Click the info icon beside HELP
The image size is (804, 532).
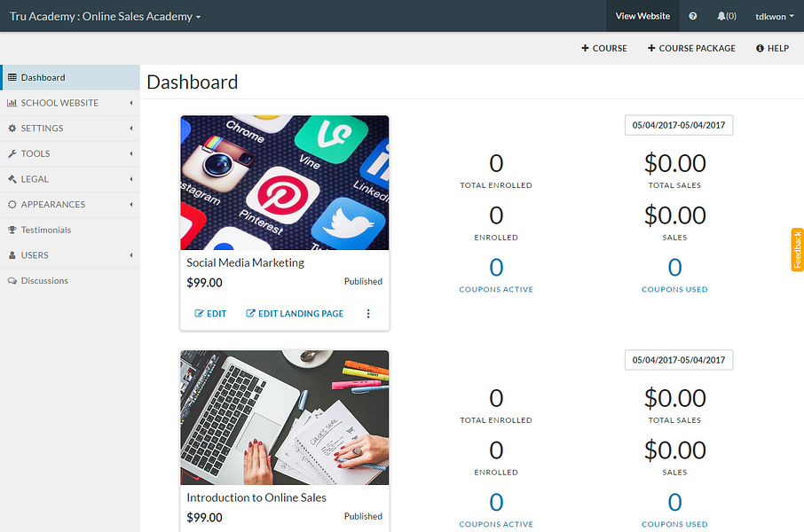(760, 48)
